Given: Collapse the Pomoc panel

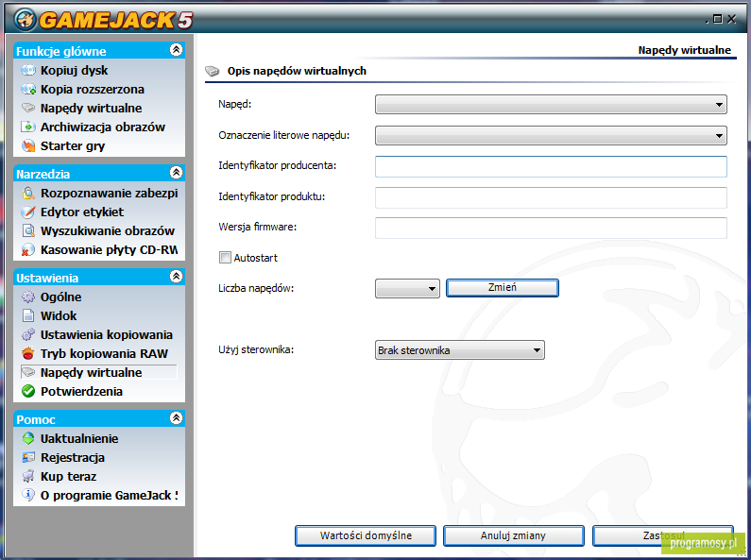Looking at the screenshot, I should tap(177, 418).
